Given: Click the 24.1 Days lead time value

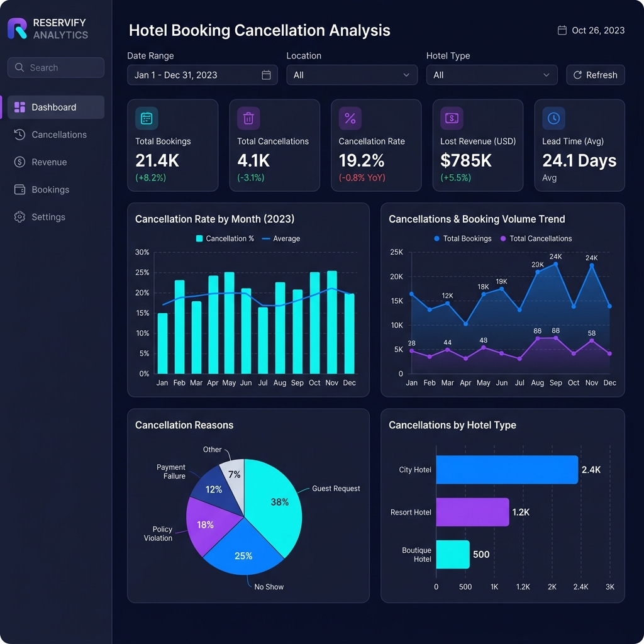Looking at the screenshot, I should point(579,160).
